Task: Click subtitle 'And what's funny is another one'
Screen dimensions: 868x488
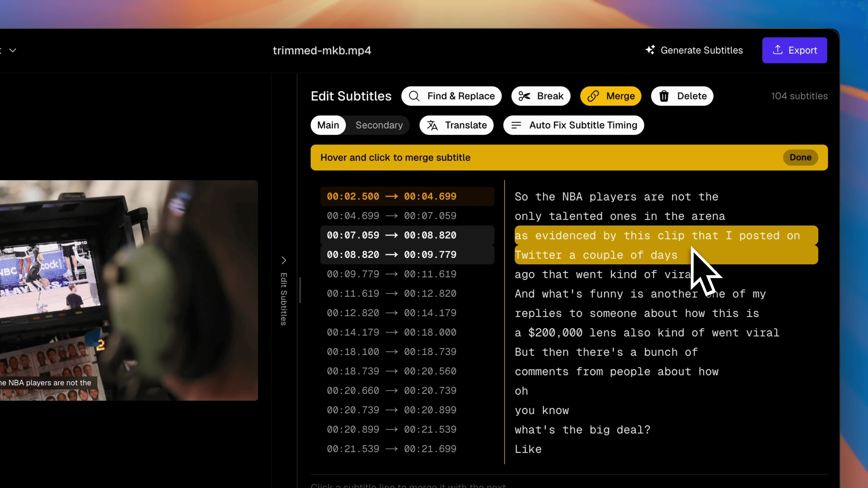Action: 640,294
